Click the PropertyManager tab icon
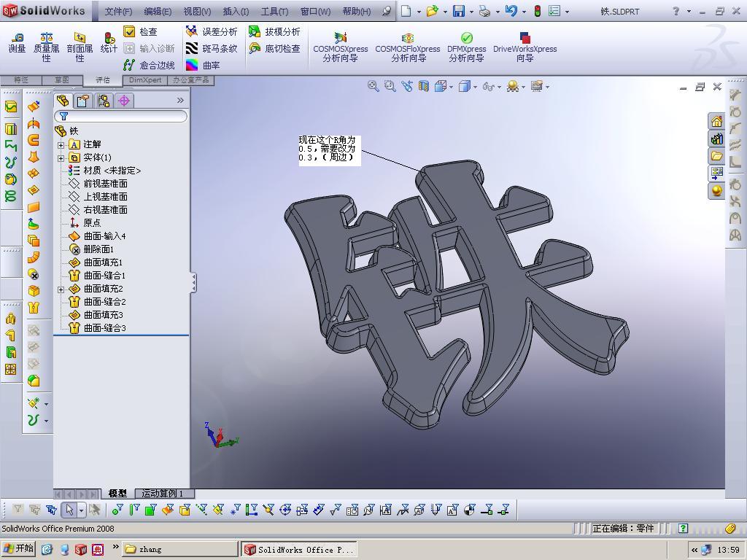 coord(83,101)
